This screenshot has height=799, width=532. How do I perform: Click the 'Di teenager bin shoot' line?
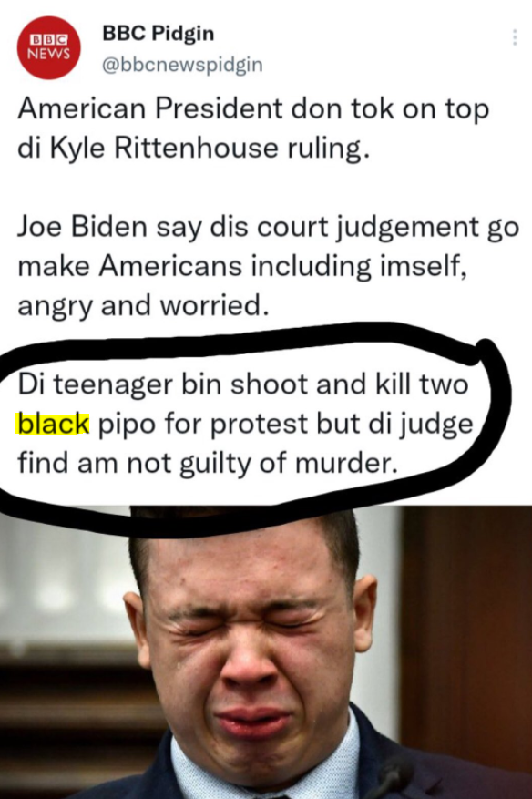tap(243, 384)
